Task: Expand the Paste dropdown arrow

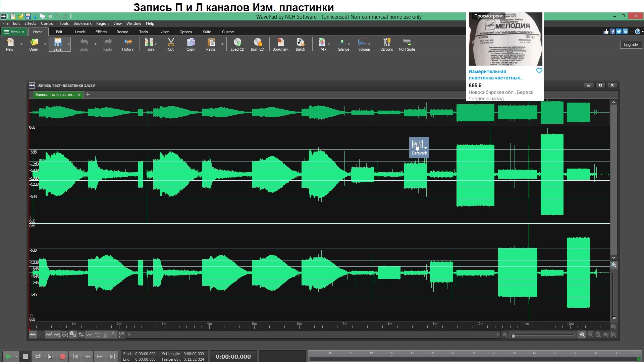Action: pos(222,44)
